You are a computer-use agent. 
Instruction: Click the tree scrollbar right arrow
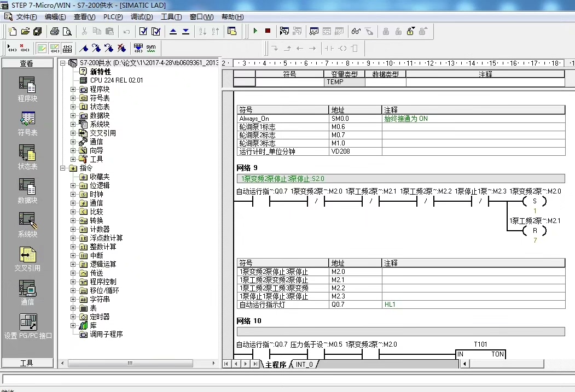click(x=214, y=364)
